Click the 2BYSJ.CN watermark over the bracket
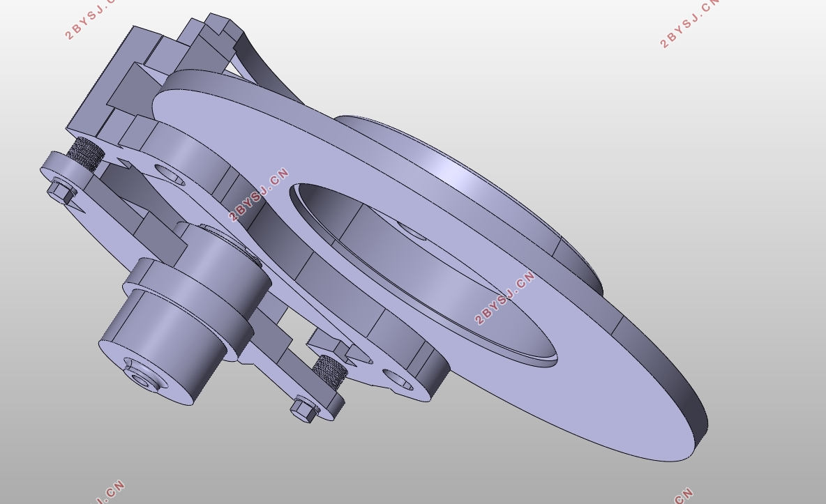Viewport: 826px width, 504px height. (x=259, y=195)
